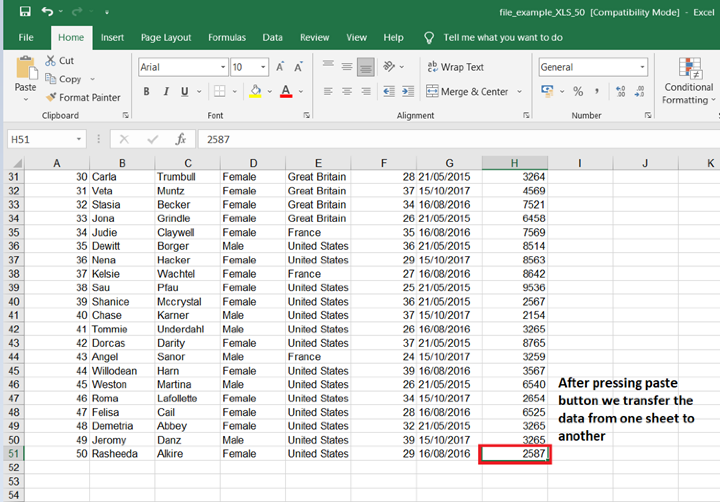Click the Insert Function fx icon
Screen dimensions: 720x502
click(180, 139)
